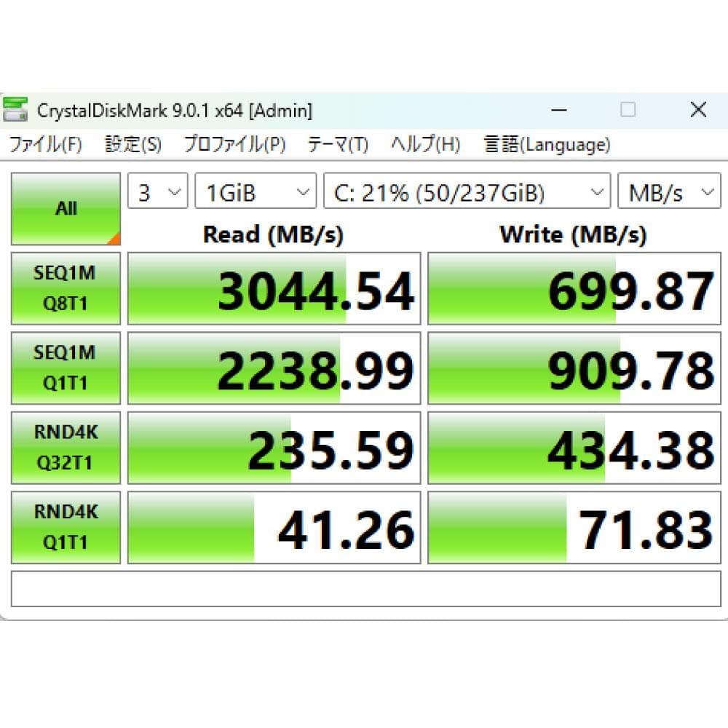Click the 41.26 read result

point(274,527)
